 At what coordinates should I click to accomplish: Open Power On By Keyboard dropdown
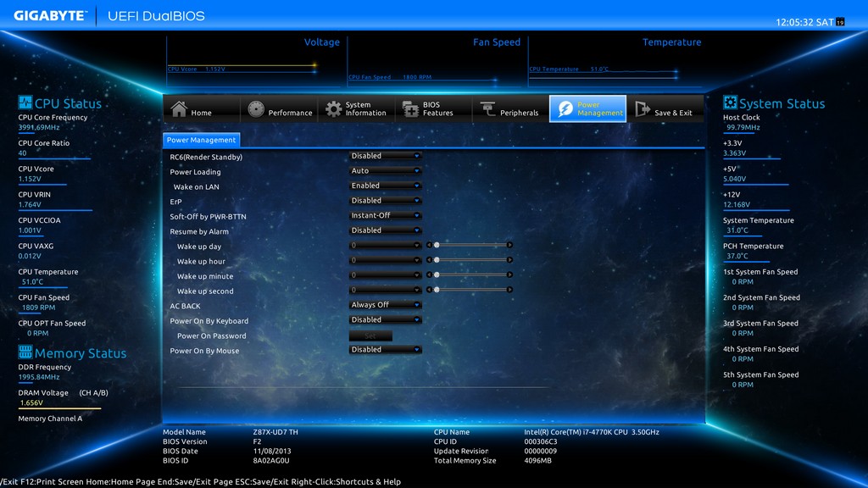[386, 319]
